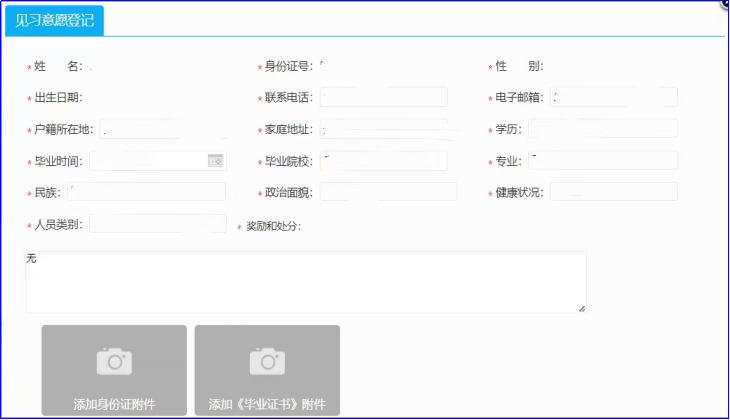Click the 出生日期 label
Viewport: 730px width, 420px height.
58,98
